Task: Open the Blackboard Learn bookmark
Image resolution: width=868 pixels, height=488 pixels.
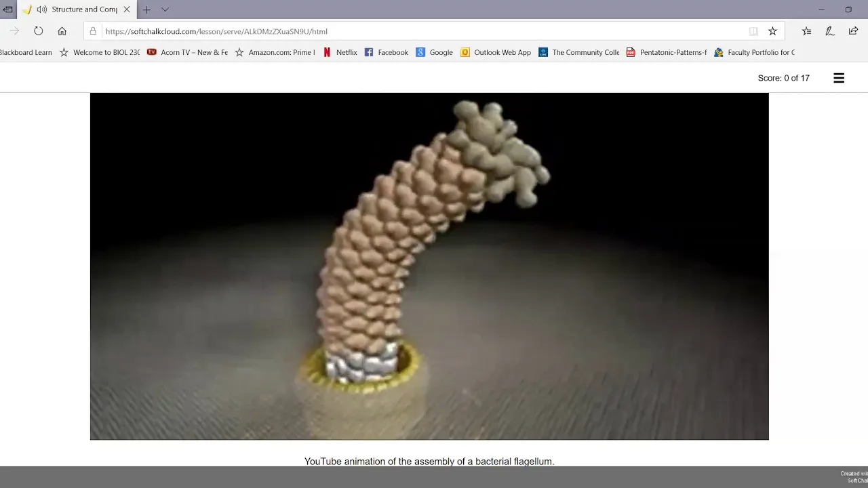Action: tap(26, 52)
